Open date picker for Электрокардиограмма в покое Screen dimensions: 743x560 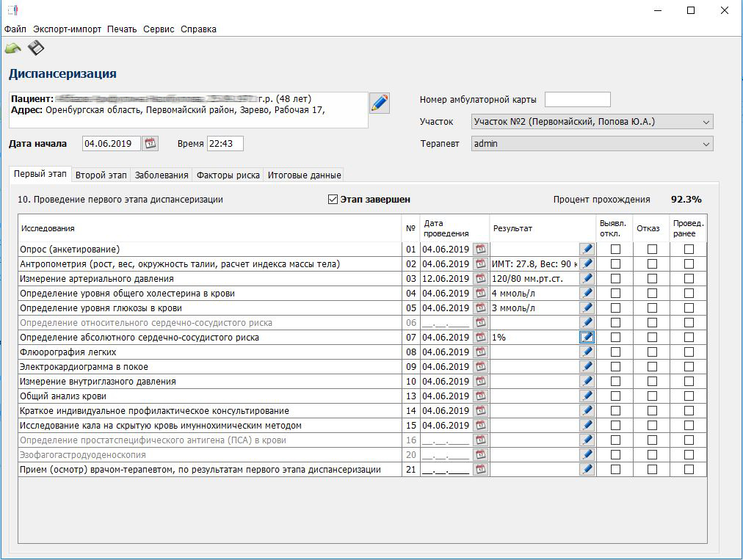coord(480,367)
